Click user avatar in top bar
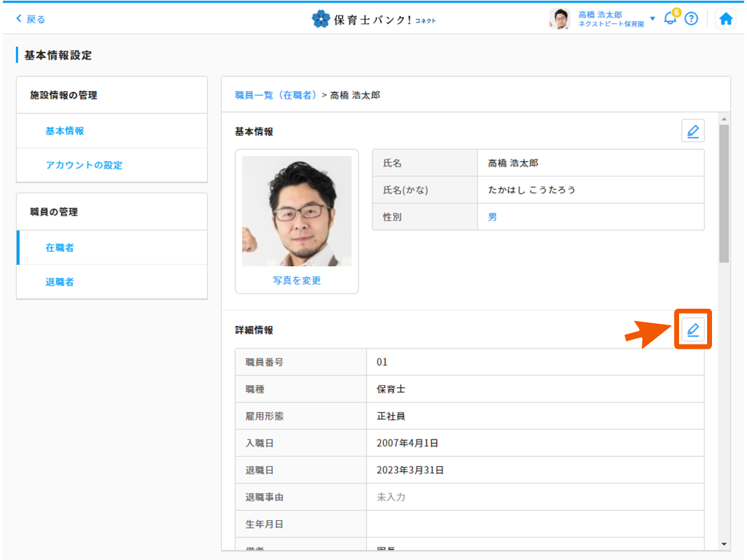The image size is (747, 560). 560,19
